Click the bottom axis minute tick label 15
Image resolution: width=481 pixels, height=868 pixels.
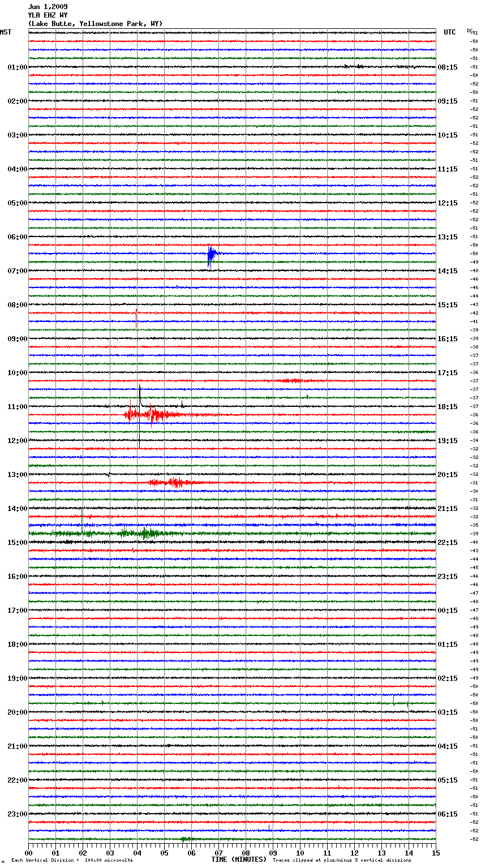[x=436, y=852]
